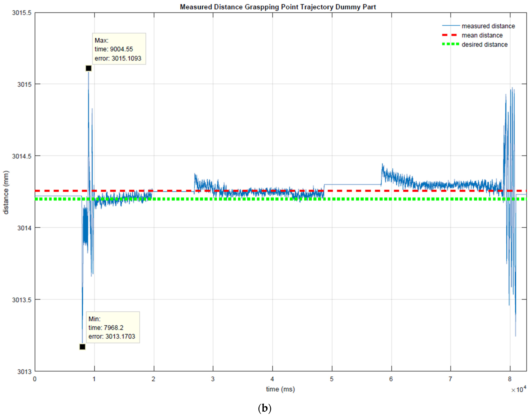The height and width of the screenshot is (418, 532).
Task: Click the plot title text
Action: coord(278,7)
